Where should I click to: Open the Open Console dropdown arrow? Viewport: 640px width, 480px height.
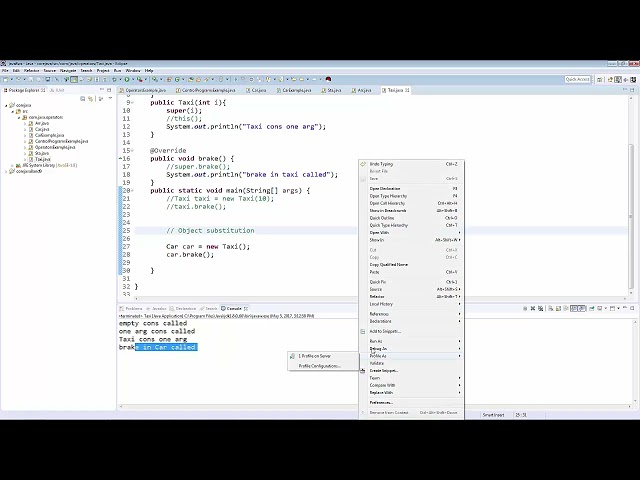click(618, 308)
